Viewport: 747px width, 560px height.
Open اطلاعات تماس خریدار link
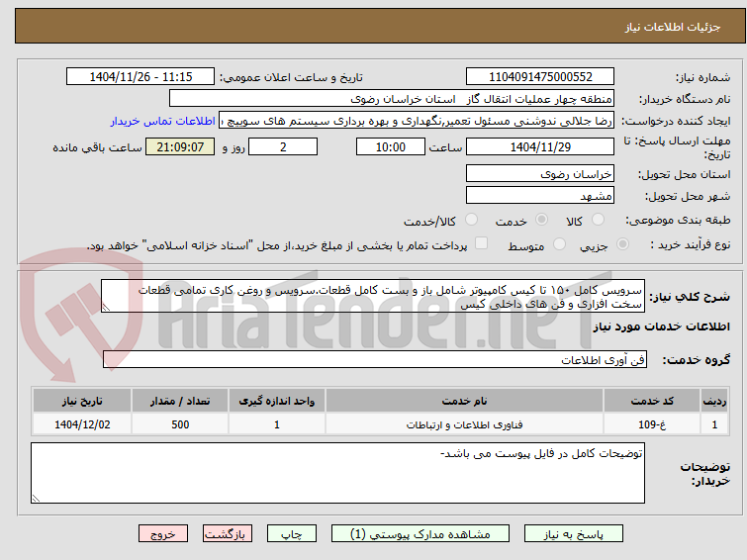point(162,121)
